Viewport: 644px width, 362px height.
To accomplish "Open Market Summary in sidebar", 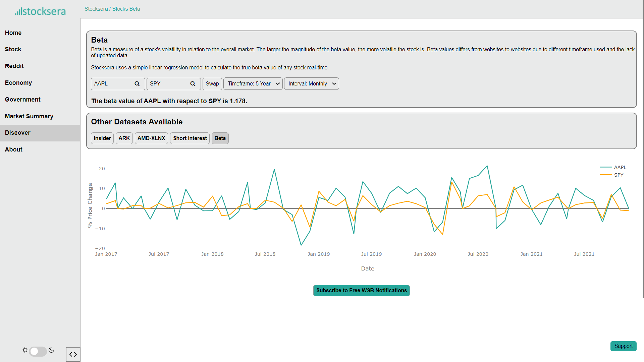I will (x=29, y=116).
